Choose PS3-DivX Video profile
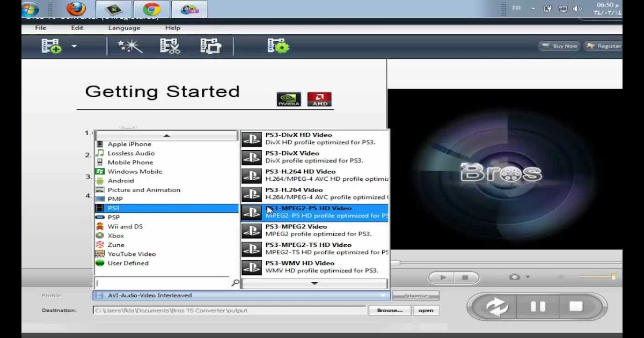The width and height of the screenshot is (644, 338). 315,157
